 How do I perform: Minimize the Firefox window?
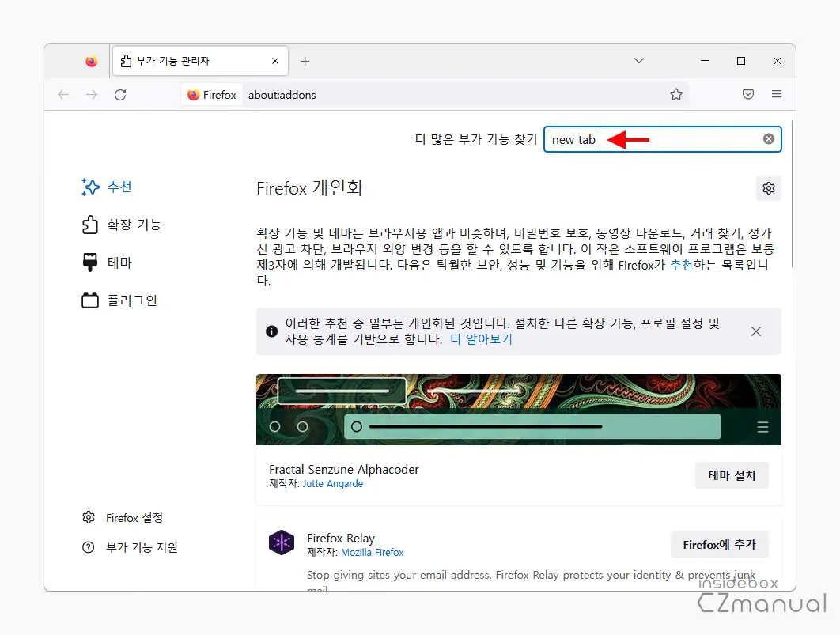coord(705,61)
